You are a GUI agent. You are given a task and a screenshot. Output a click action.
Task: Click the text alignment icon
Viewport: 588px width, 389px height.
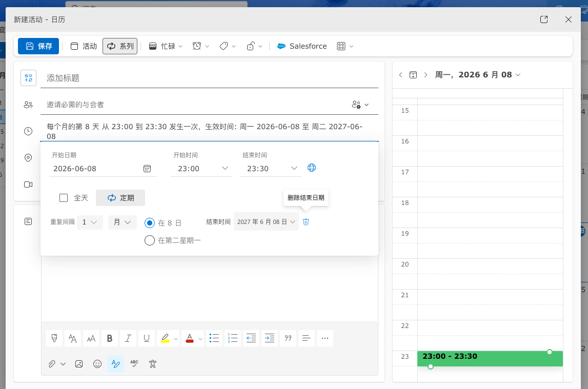(307, 338)
